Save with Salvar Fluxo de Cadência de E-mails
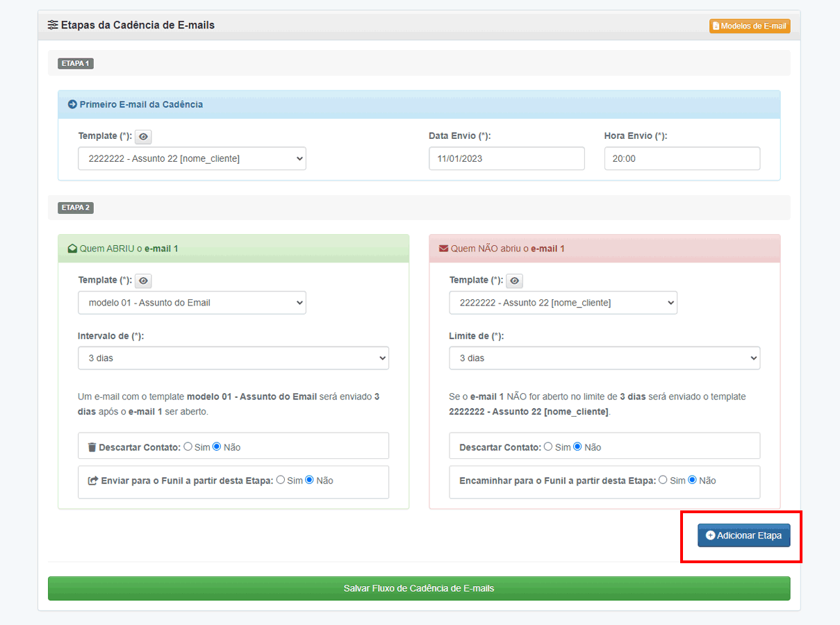This screenshot has height=625, width=840. click(x=419, y=588)
